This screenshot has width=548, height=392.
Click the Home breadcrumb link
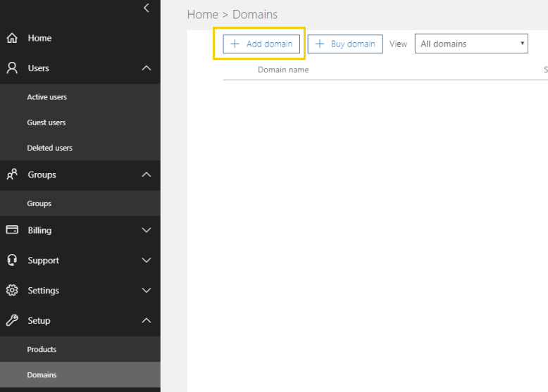[202, 15]
